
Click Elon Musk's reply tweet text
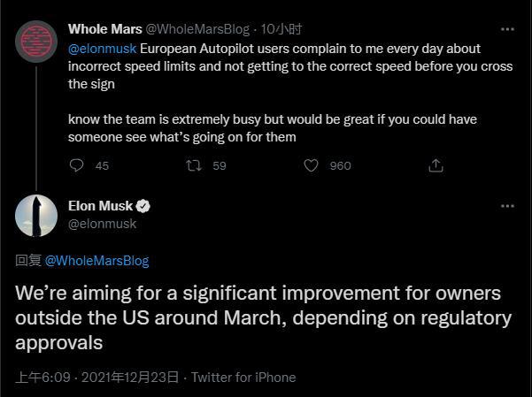point(263,317)
